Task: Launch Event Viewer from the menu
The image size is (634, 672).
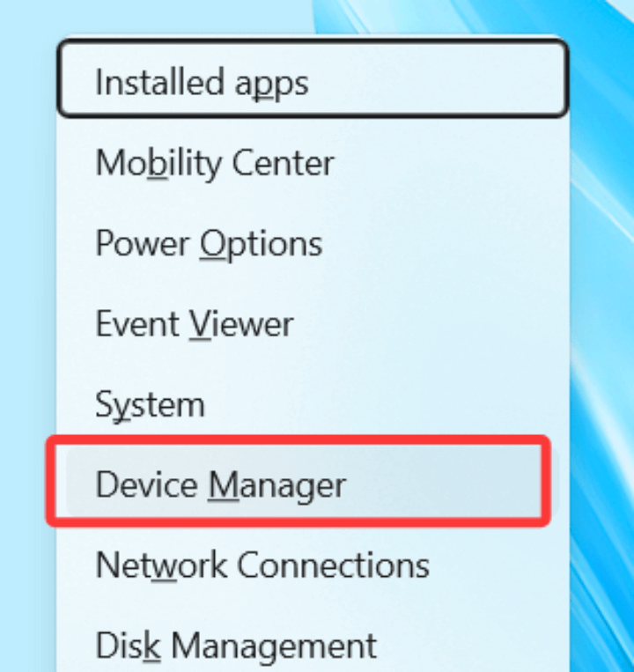Action: coord(194,324)
